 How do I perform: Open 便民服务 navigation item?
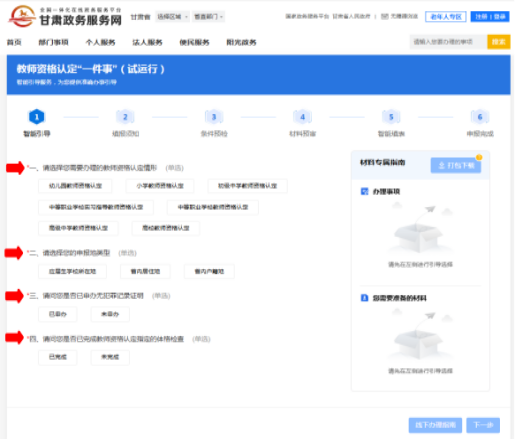point(194,42)
